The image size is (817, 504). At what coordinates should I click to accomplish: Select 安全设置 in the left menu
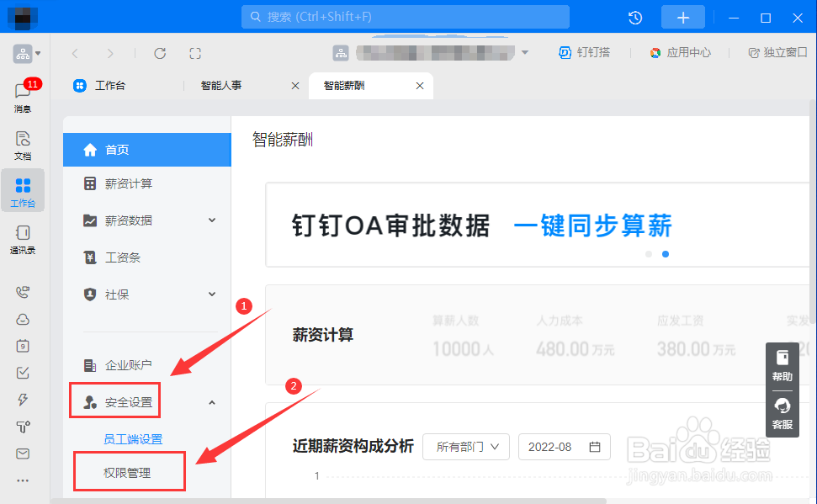pos(118,402)
